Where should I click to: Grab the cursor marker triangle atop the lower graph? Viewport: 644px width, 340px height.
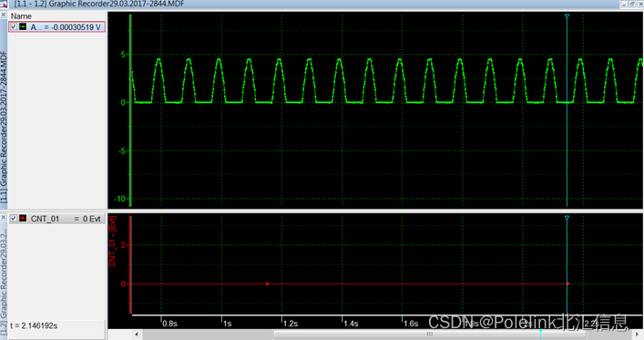pos(567,218)
